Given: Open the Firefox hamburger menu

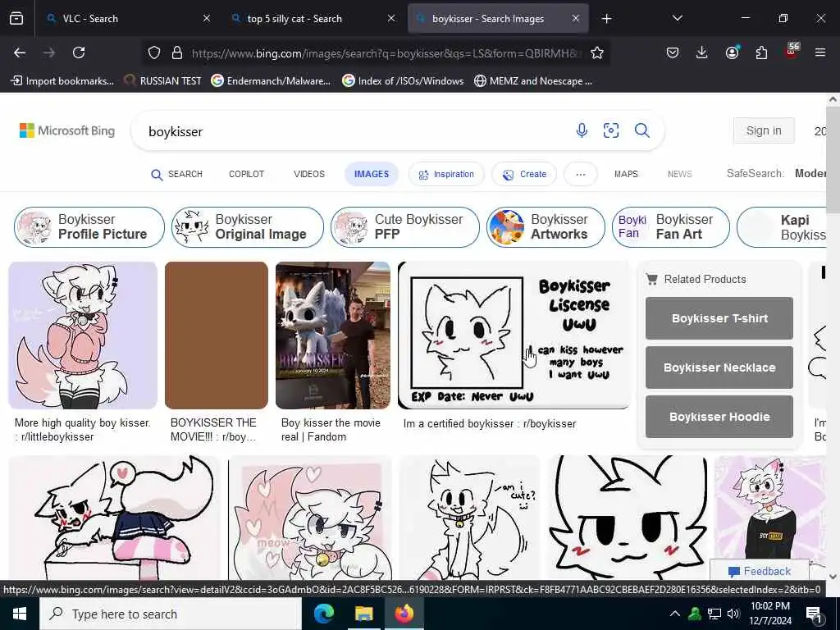Looking at the screenshot, I should (819, 52).
